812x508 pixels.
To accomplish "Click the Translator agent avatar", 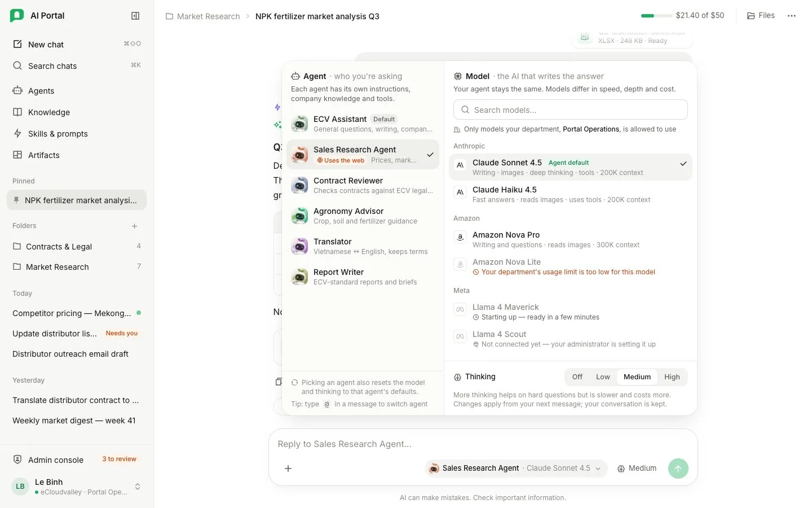I will (299, 246).
